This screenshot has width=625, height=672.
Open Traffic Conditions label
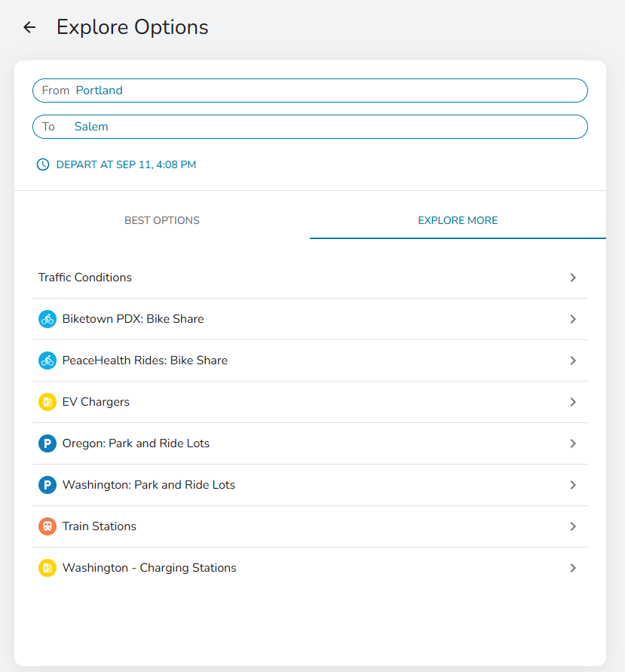[85, 278]
